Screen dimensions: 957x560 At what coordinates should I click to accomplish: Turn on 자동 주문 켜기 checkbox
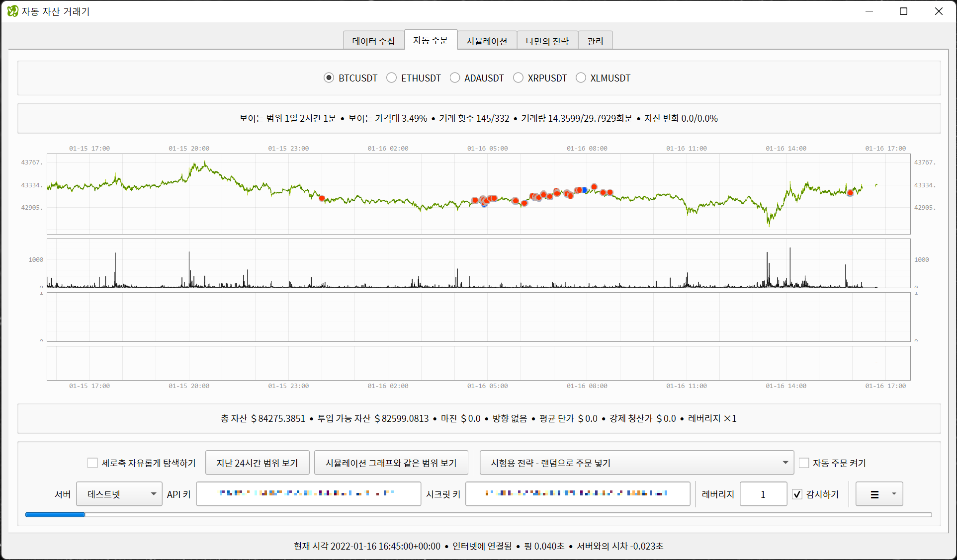pyautogui.click(x=804, y=463)
